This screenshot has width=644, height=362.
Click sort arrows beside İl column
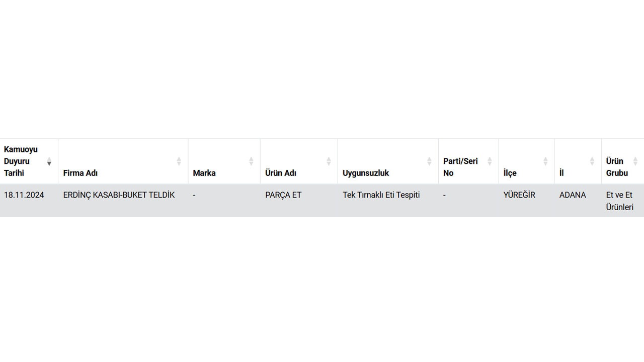tap(592, 161)
